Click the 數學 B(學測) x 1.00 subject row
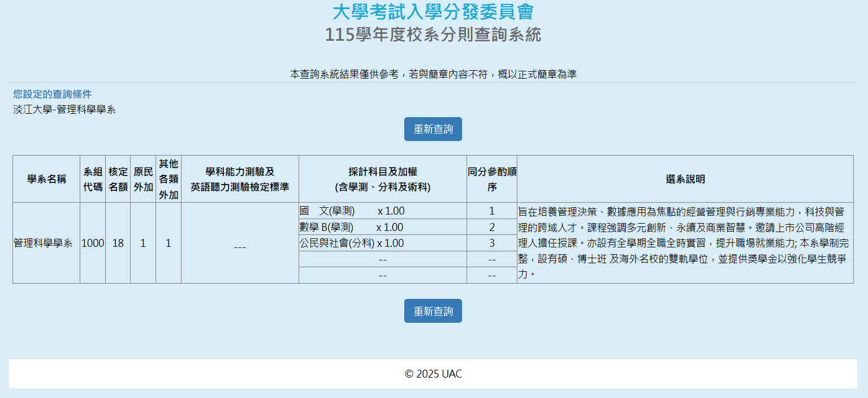Viewport: 868px width, 398px height. (x=351, y=228)
